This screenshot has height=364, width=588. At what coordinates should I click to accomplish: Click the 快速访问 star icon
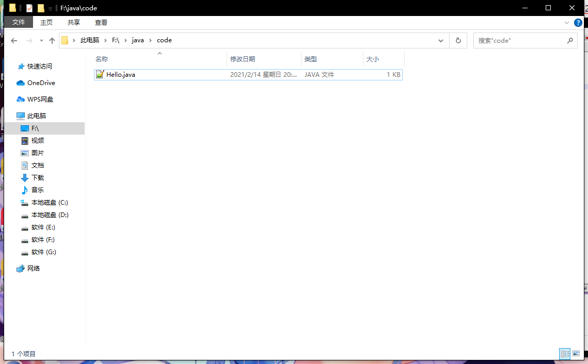pos(21,67)
